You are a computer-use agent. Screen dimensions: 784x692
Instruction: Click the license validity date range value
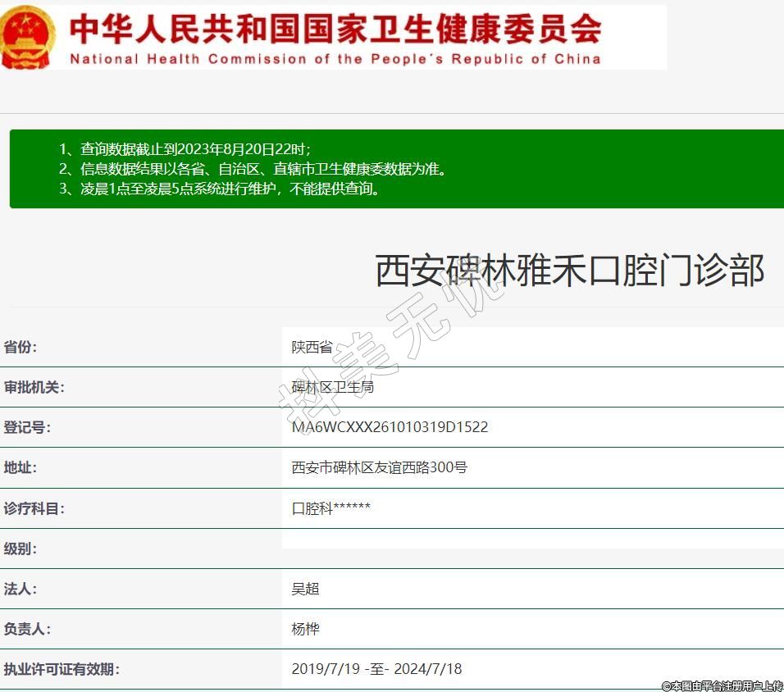click(376, 669)
